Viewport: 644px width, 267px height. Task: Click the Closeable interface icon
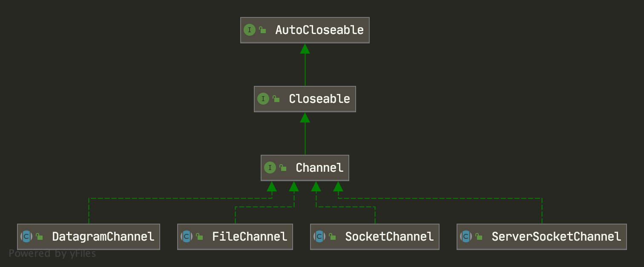click(x=263, y=99)
